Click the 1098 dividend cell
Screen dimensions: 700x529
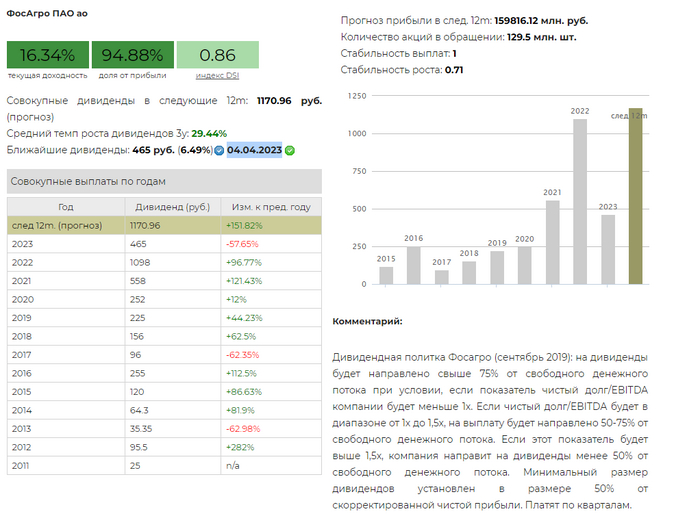coord(172,262)
